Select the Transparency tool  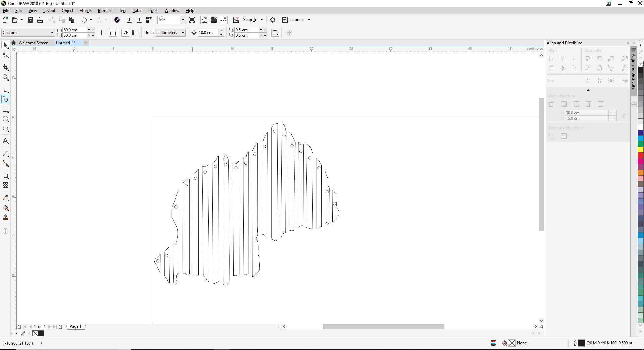[x=5, y=185]
